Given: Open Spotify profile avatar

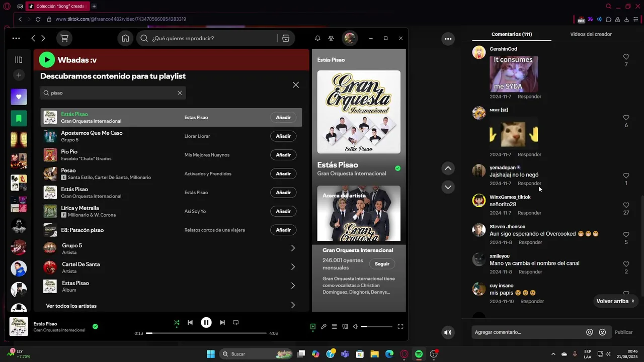Looking at the screenshot, I should coord(350,38).
